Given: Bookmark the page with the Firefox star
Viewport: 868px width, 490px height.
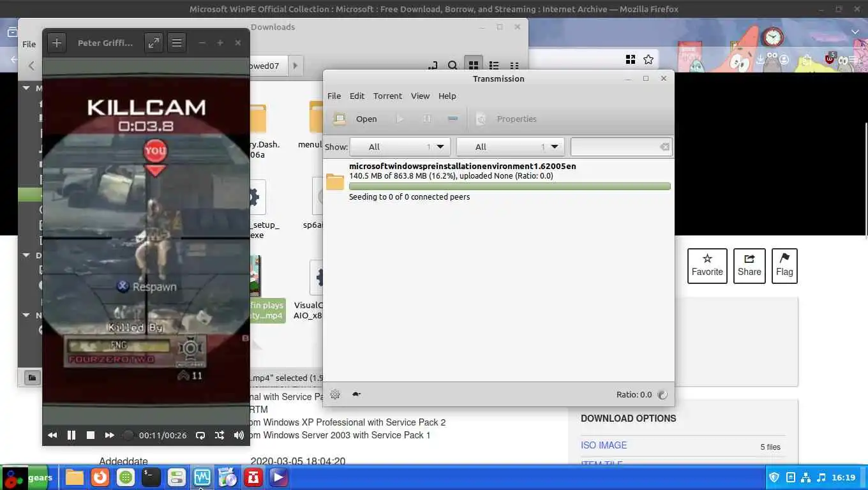Looking at the screenshot, I should (648, 59).
